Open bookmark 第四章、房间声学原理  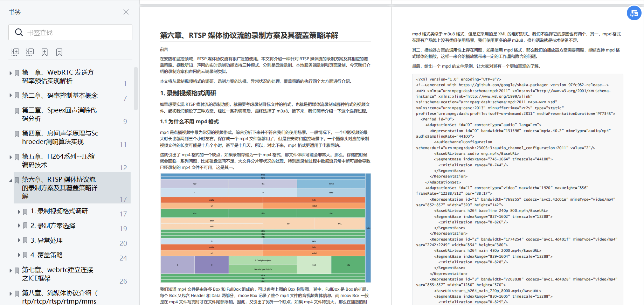(x=60, y=137)
